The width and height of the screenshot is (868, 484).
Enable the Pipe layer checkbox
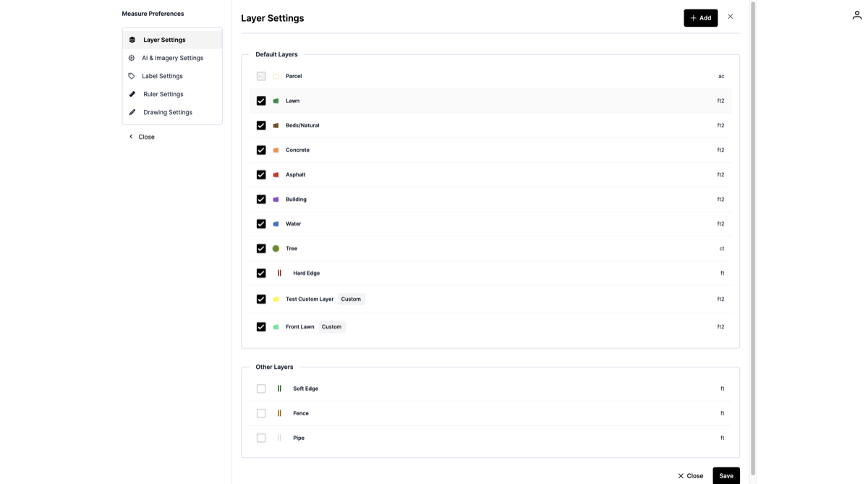pos(261,438)
